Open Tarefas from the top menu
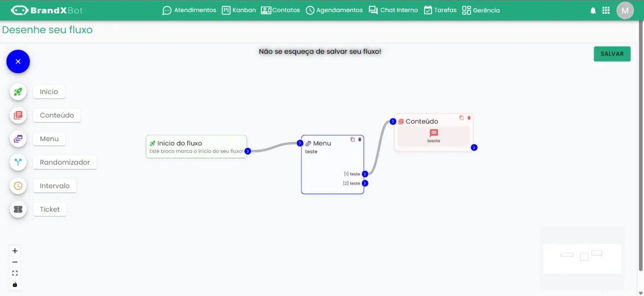Image resolution: width=644 pixels, height=296 pixels. 440,10
